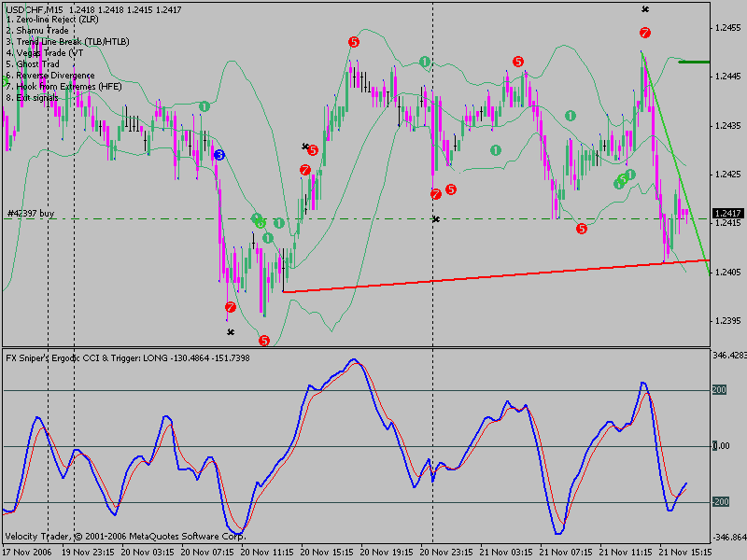Click the 20 Nov 19:15 time axis label

click(x=387, y=553)
